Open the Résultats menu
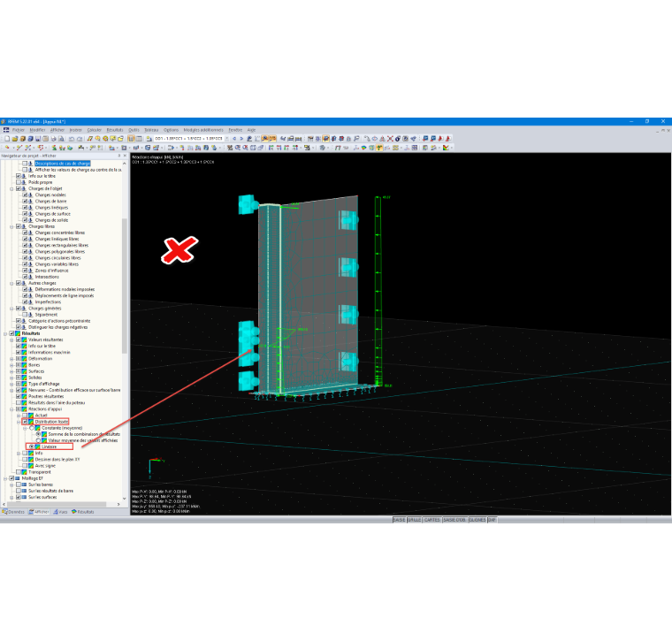The image size is (672, 641). point(115,130)
